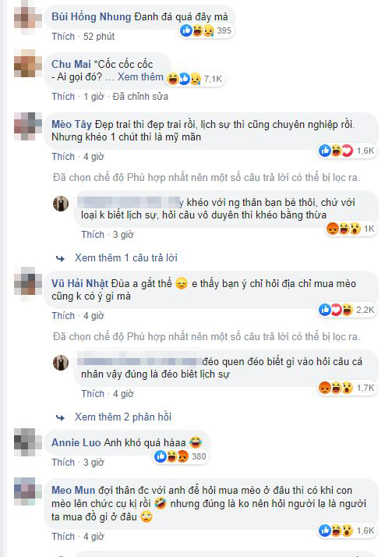Open the 1,6K reactions on Mèo Tây's comment
Screen dimensions: 392x557
pos(347,151)
